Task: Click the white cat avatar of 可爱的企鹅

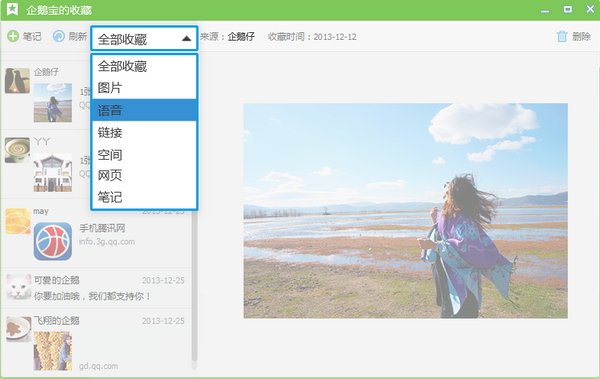Action: tap(18, 287)
